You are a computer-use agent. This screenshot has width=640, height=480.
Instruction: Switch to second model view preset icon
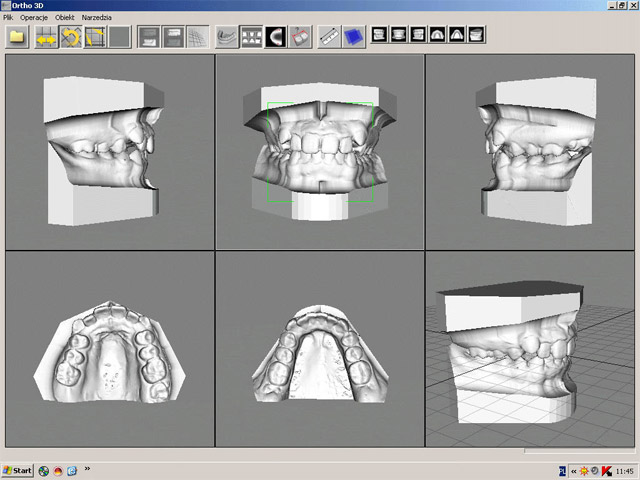point(399,34)
